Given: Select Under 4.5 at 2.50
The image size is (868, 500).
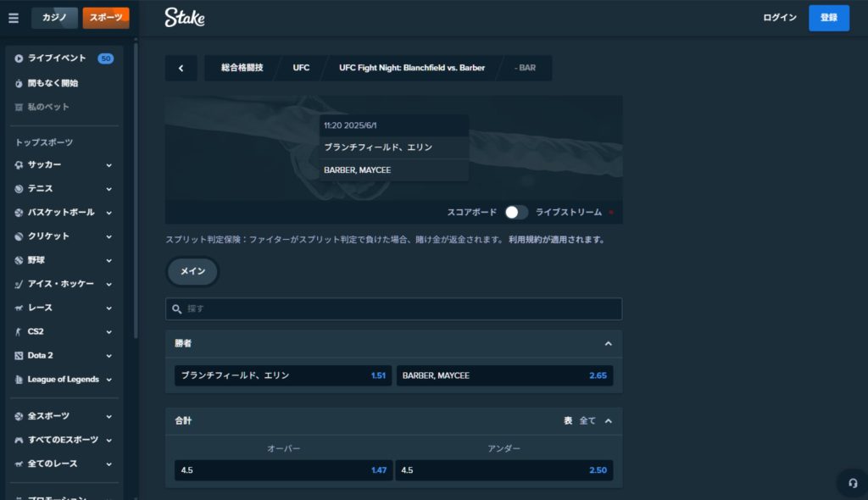Looking at the screenshot, I should [x=504, y=470].
